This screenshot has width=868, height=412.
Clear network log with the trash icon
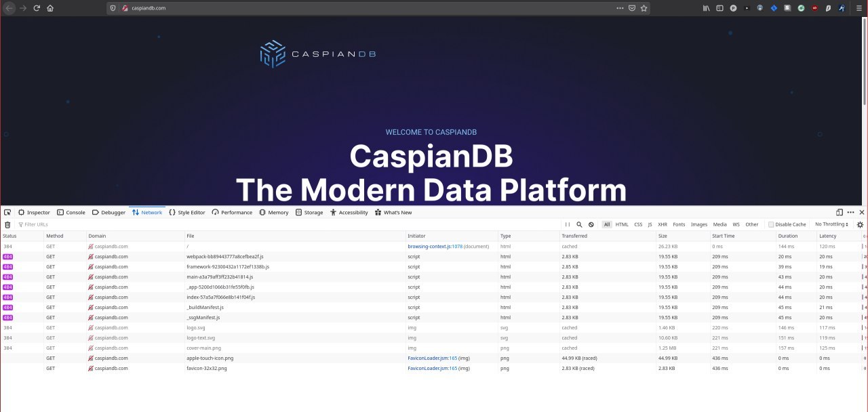coord(7,224)
